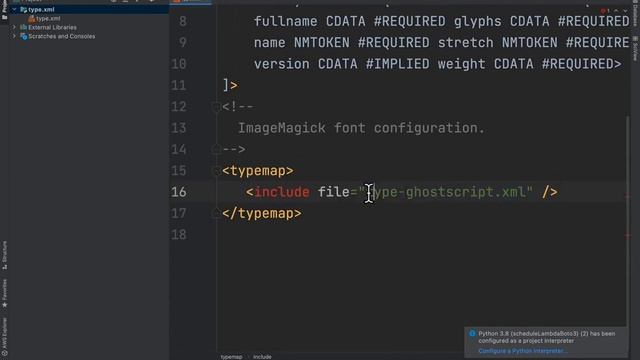Click the Scratches and Consoles icon

[23, 36]
